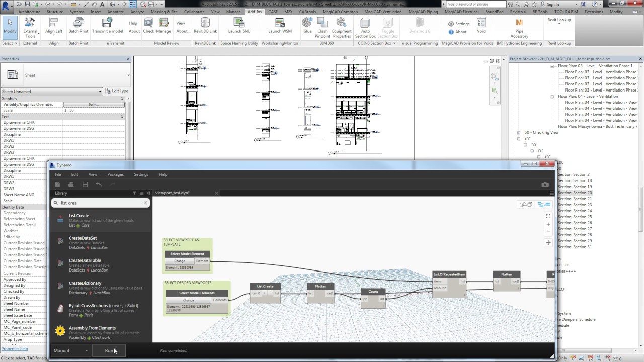The image size is (644, 362).
Task: Launch Batch Print tool
Action: 78,27
